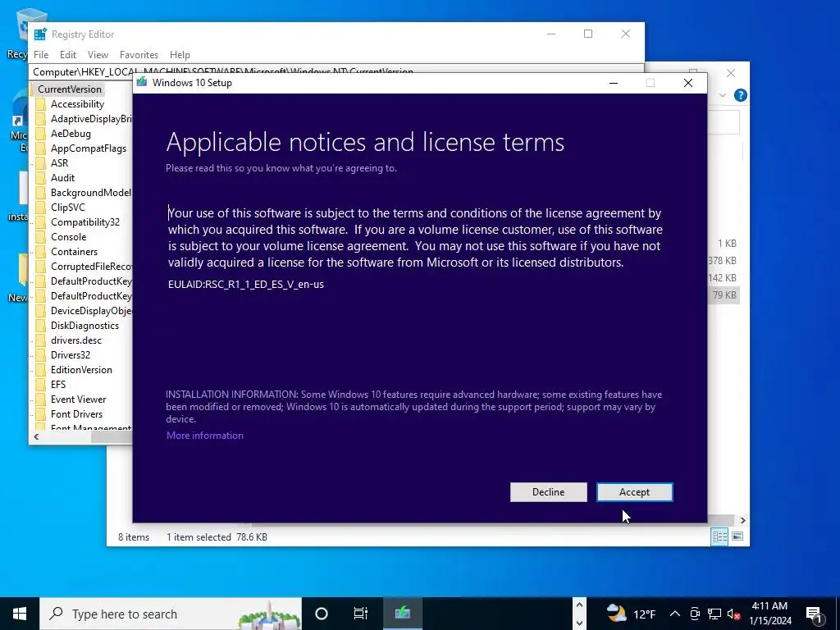Open the More information link

pyautogui.click(x=204, y=436)
